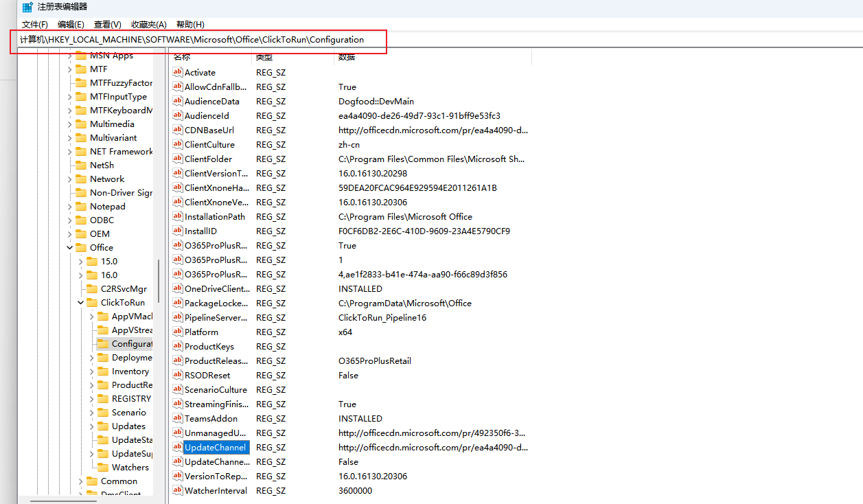Collapse the Office key in the tree

click(69, 247)
